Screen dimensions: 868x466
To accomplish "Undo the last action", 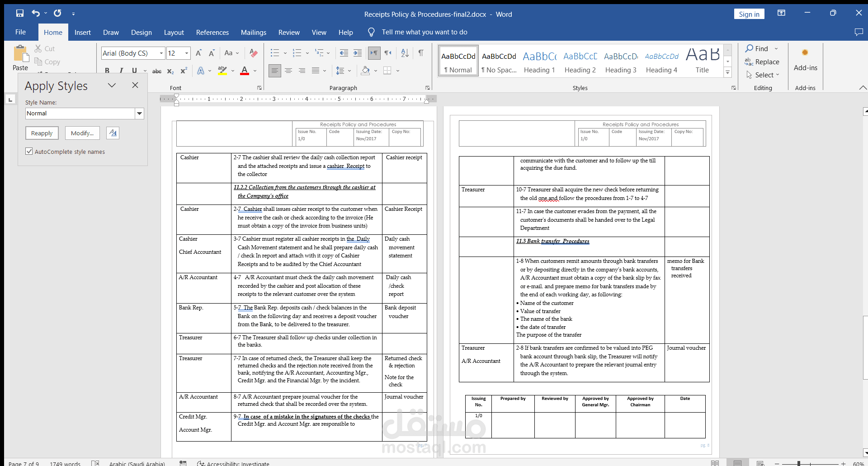I will pyautogui.click(x=36, y=14).
